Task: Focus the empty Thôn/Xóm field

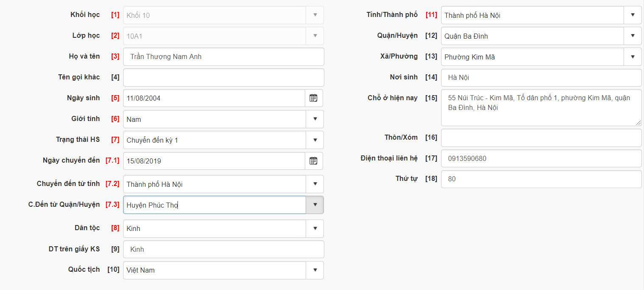Action: (541, 138)
